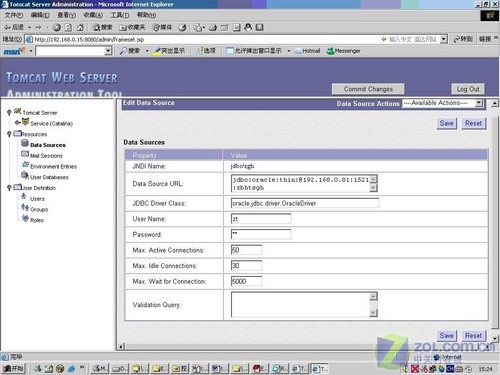Click the Data Sources database icon
Image resolution: width=500 pixels, height=375 pixels.
[25, 143]
